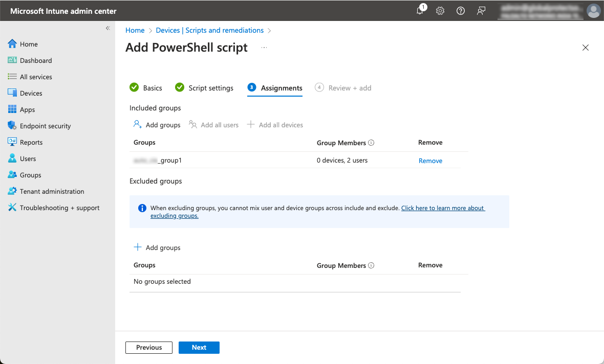Click the feedback icon in the top bar
The width and height of the screenshot is (604, 364).
tap(481, 11)
